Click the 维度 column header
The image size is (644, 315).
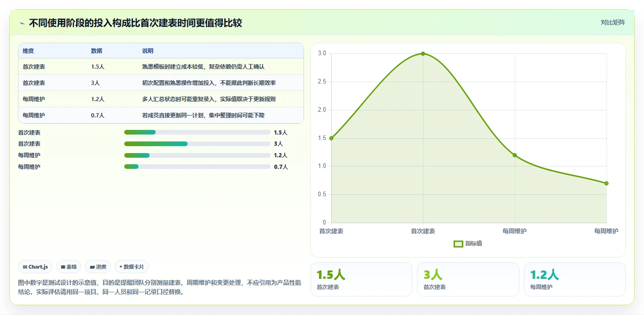[28, 51]
